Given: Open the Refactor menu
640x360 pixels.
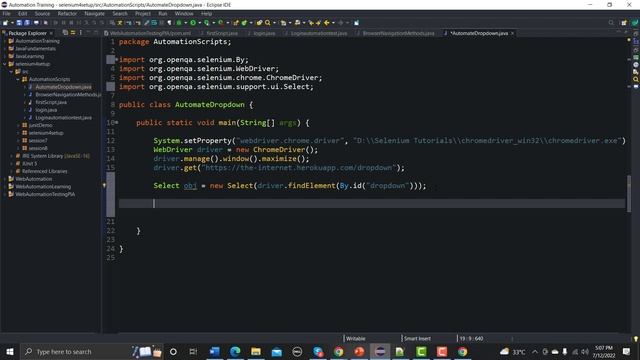Looking at the screenshot, I should (67, 13).
